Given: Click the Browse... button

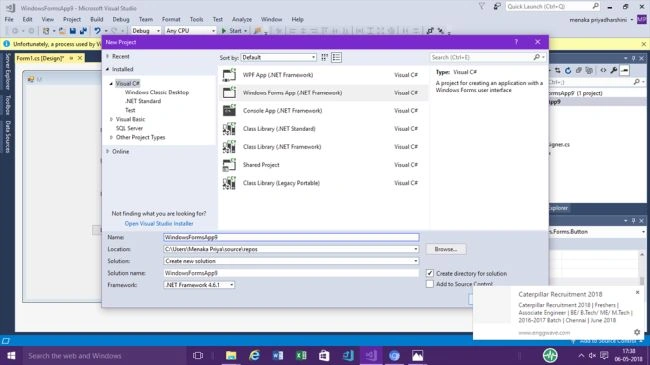Looking at the screenshot, I should [x=446, y=249].
